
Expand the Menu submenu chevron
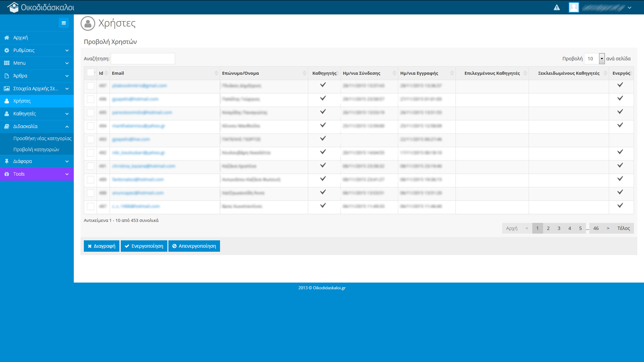tap(67, 63)
